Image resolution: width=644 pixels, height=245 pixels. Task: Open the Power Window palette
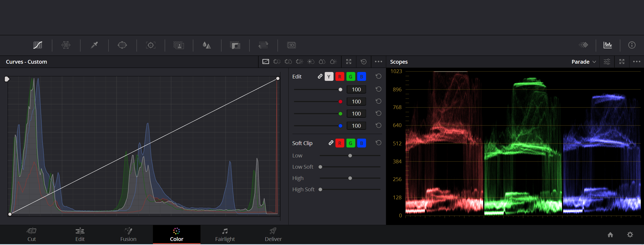[x=122, y=45]
